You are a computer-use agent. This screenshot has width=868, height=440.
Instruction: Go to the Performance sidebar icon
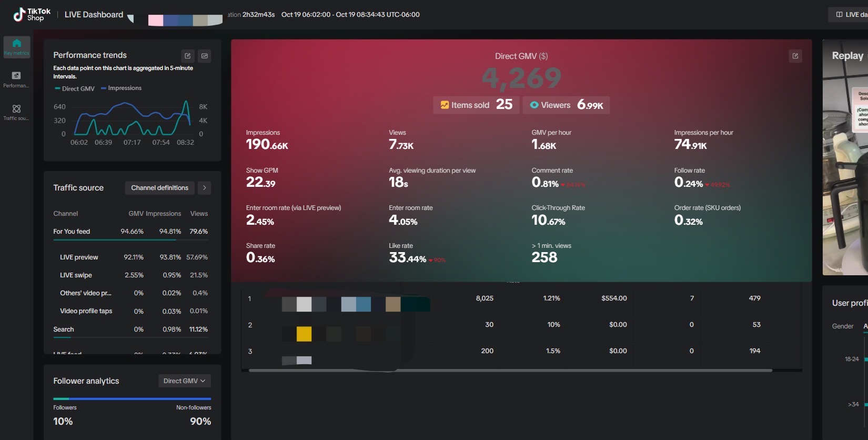click(x=16, y=79)
